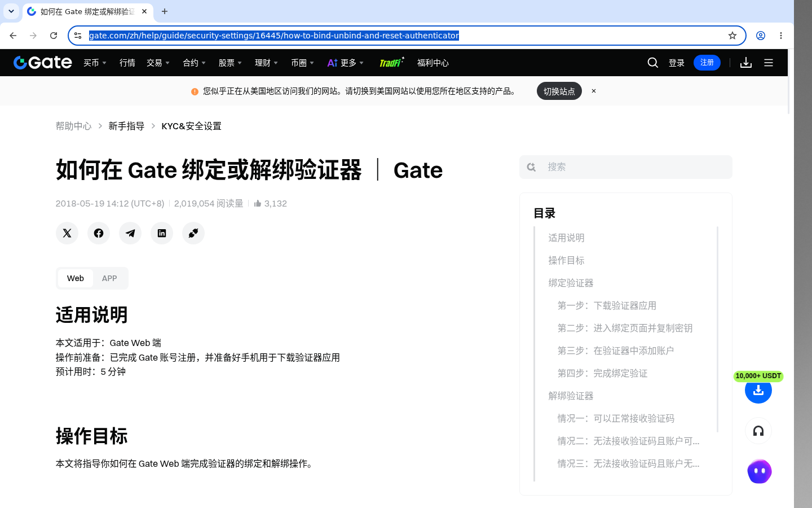Viewport: 812px width, 508px height.
Task: Click the 2,019,054 阅读量 text
Action: click(209, 203)
